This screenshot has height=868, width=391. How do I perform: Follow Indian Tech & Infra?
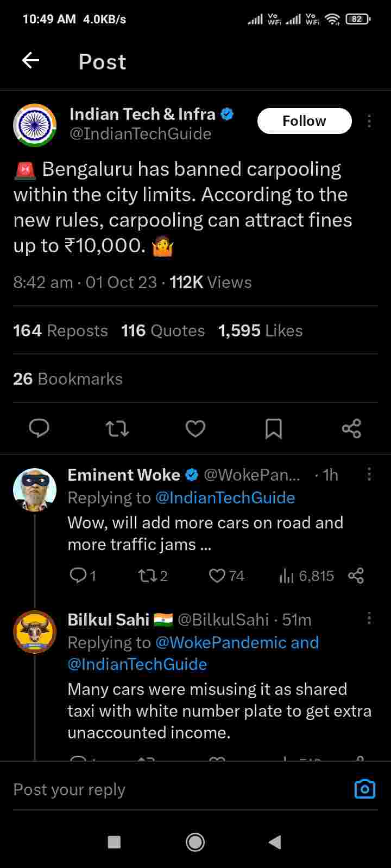tap(304, 121)
